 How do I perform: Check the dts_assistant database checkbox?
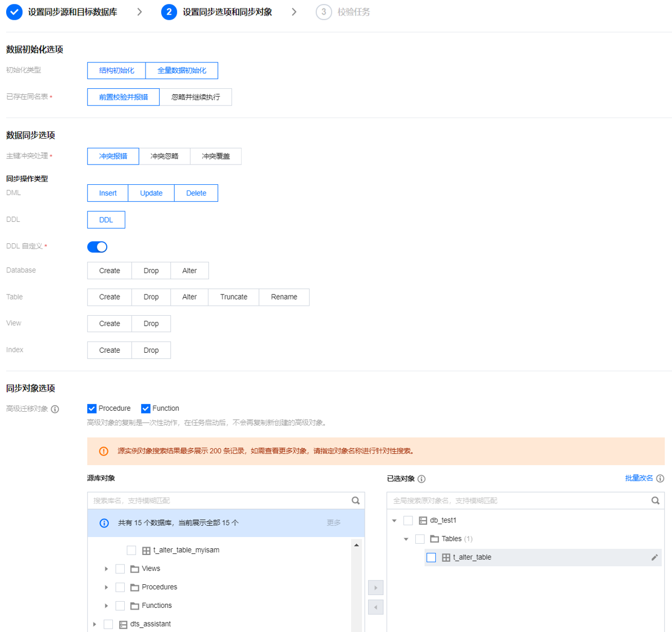[108, 624]
